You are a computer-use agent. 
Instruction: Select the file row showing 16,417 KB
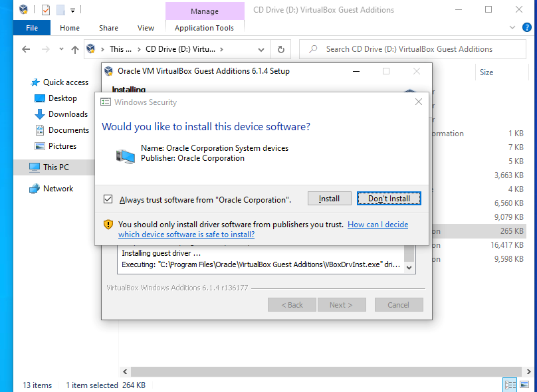(481, 245)
